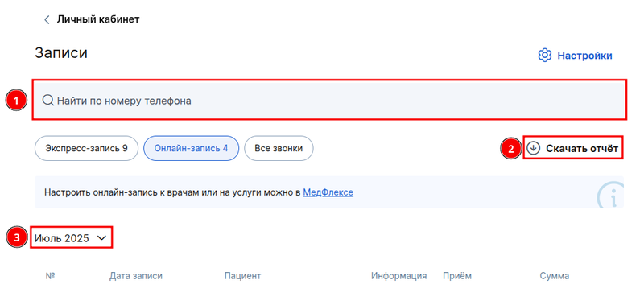Switch to the Экспресс-запись 9 tab
The height and width of the screenshot is (301, 644).
point(86,148)
